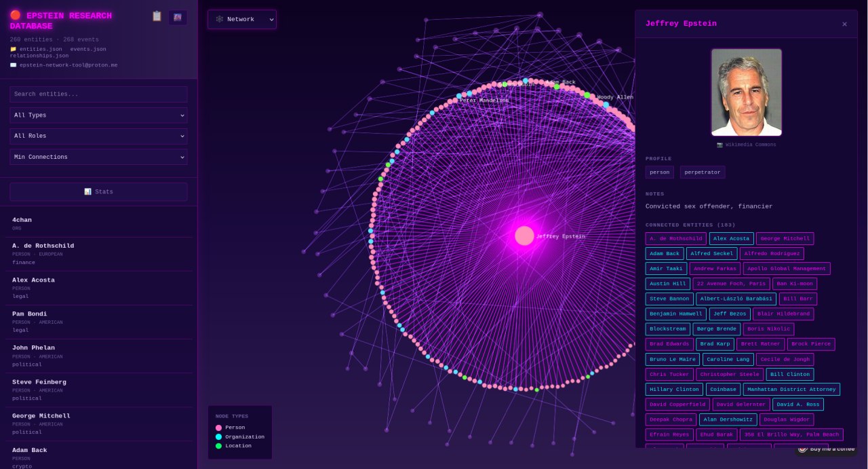Click pink Person swatch in legend
The width and height of the screenshot is (868, 469).
[x=218, y=428]
